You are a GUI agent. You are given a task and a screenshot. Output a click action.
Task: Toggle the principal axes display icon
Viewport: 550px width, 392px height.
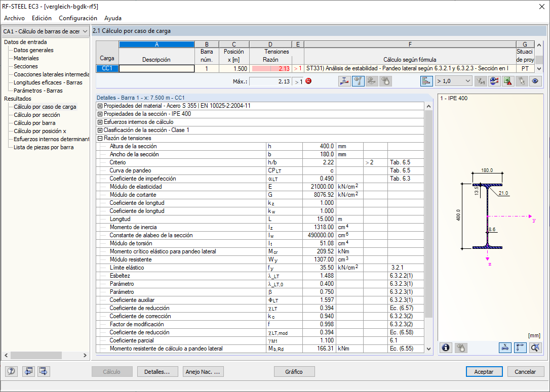click(x=520, y=348)
